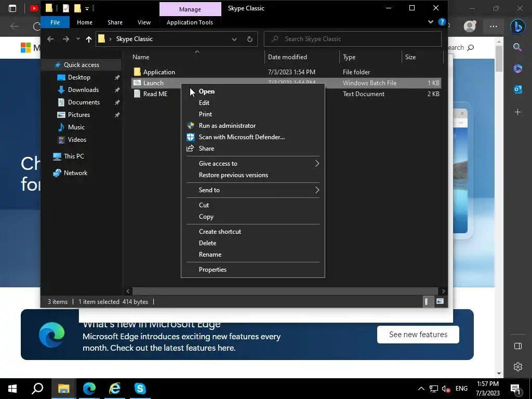Add sidebar app with plus icon
The width and height of the screenshot is (532, 399).
pos(518,112)
